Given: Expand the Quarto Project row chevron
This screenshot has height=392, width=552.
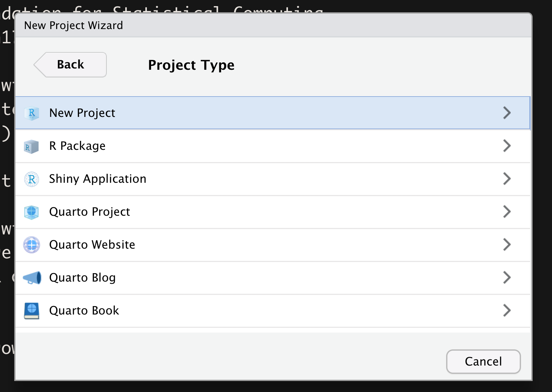Looking at the screenshot, I should pos(507,211).
